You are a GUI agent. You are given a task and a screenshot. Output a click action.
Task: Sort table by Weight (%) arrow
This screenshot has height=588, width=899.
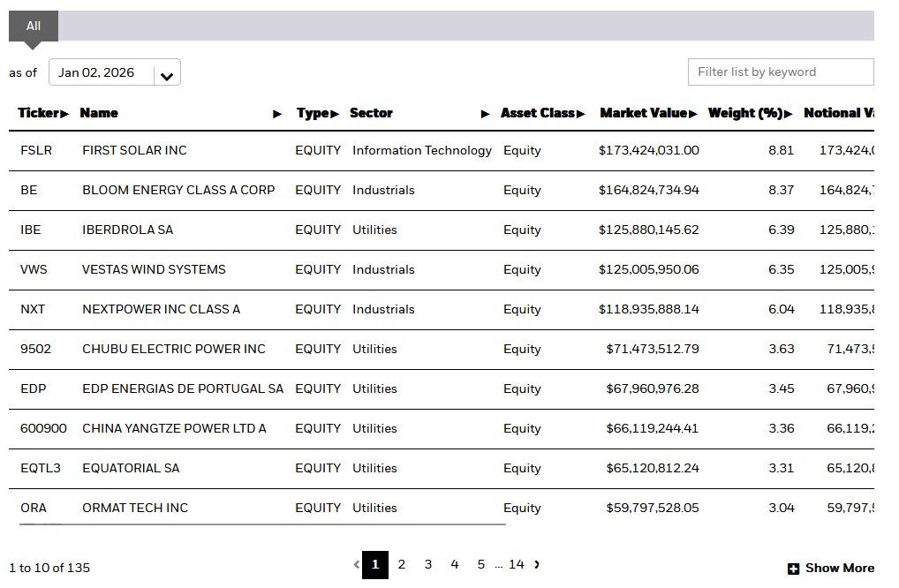pos(789,114)
